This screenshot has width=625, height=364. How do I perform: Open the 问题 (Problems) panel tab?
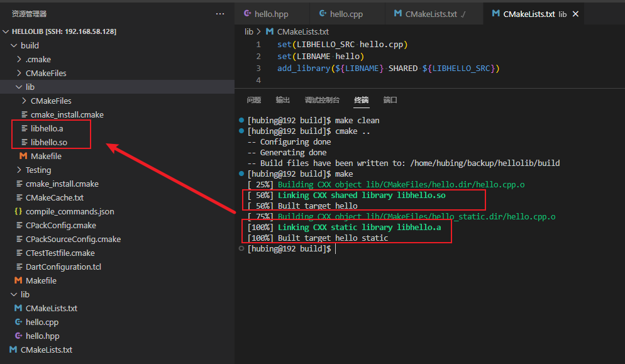tap(253, 100)
